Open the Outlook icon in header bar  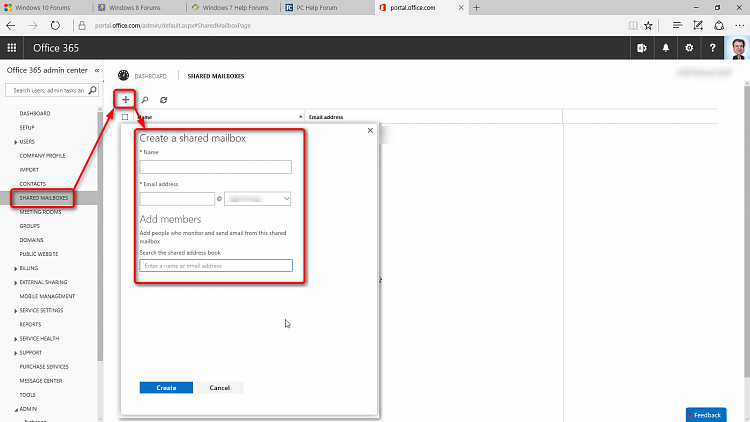coord(642,48)
